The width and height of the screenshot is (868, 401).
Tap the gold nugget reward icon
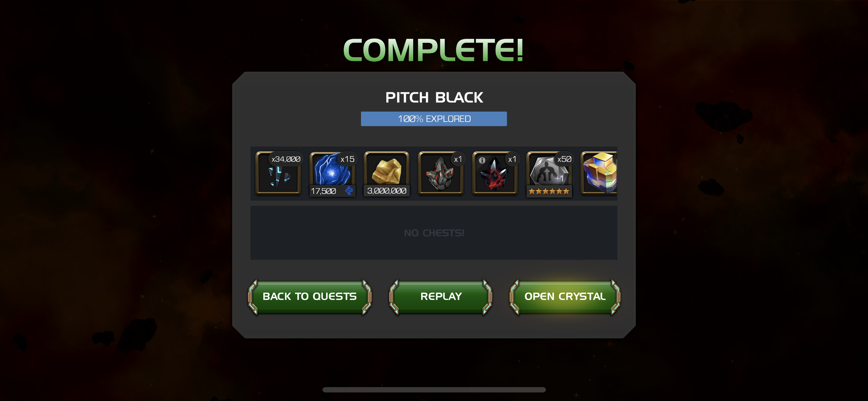click(x=387, y=174)
